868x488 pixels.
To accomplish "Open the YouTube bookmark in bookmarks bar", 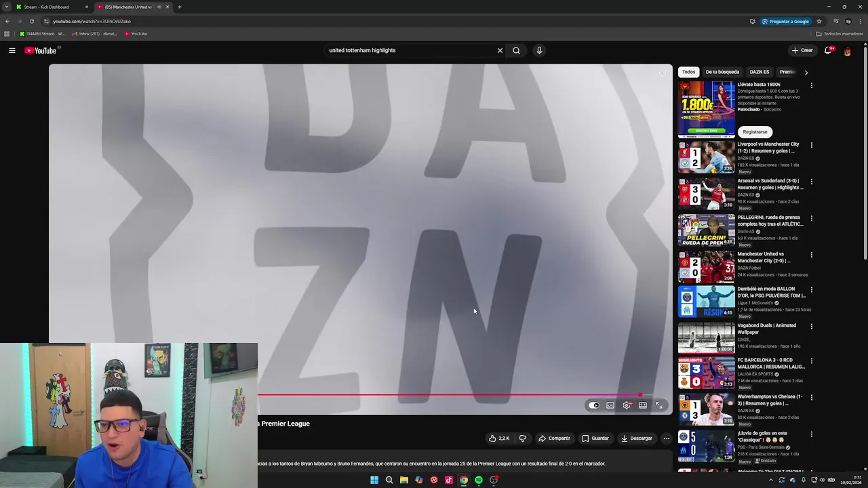I will 136,34.
